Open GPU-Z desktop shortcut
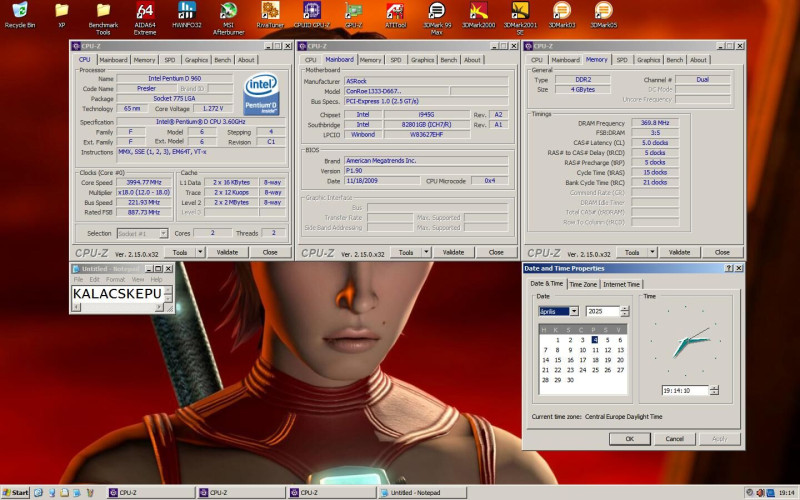Image resolution: width=800 pixels, height=500 pixels. pyautogui.click(x=354, y=15)
